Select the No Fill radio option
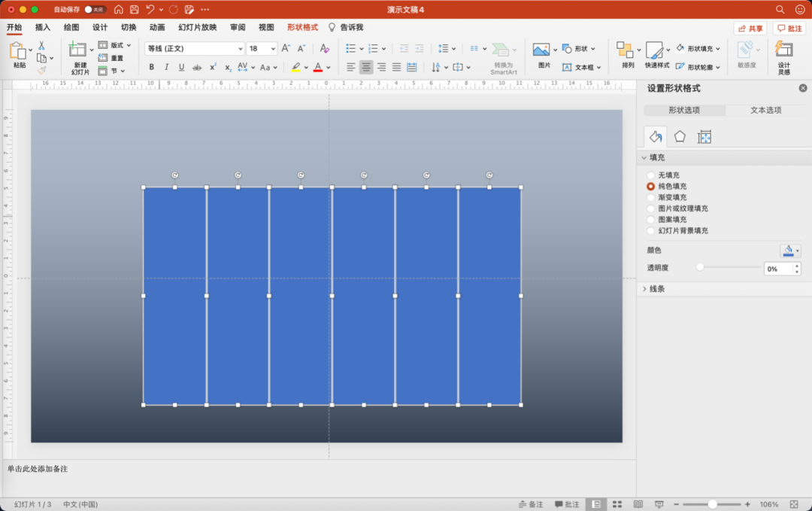The image size is (812, 511). 651,175
